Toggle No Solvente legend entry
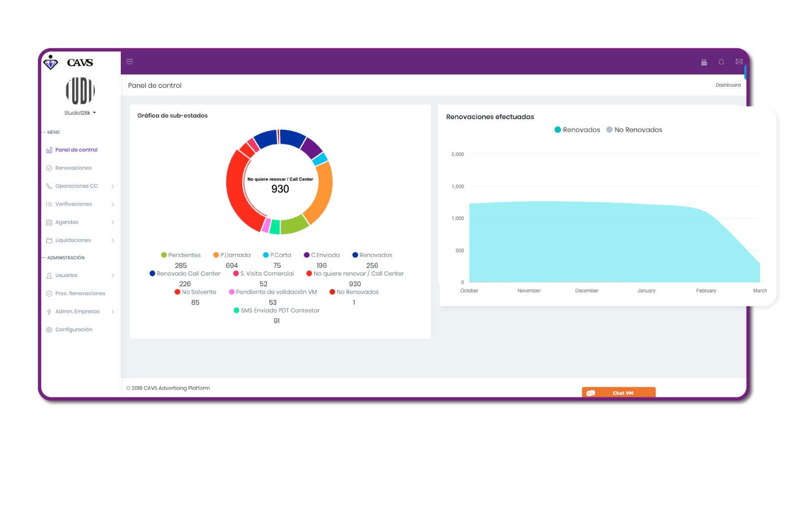The image size is (812, 505). coord(195,292)
